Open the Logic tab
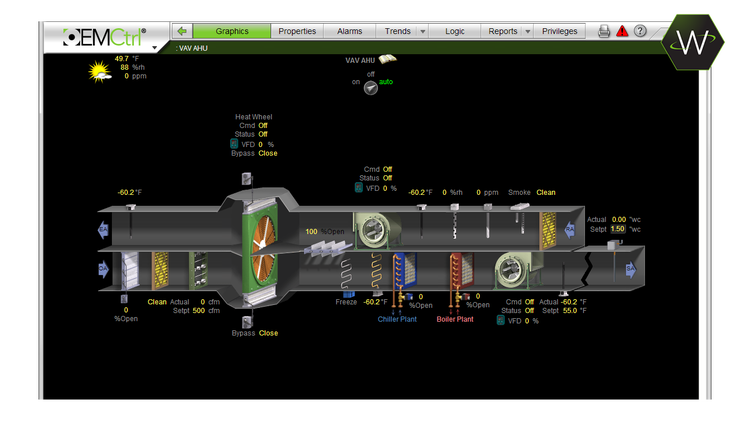The image size is (750, 422). 456,31
